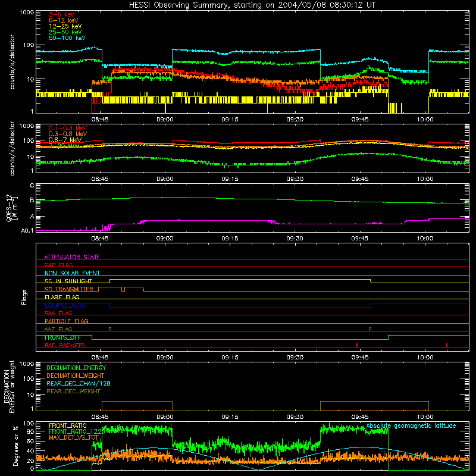Select the FLARE_FLAG label
The image size is (476, 476).
point(62,297)
